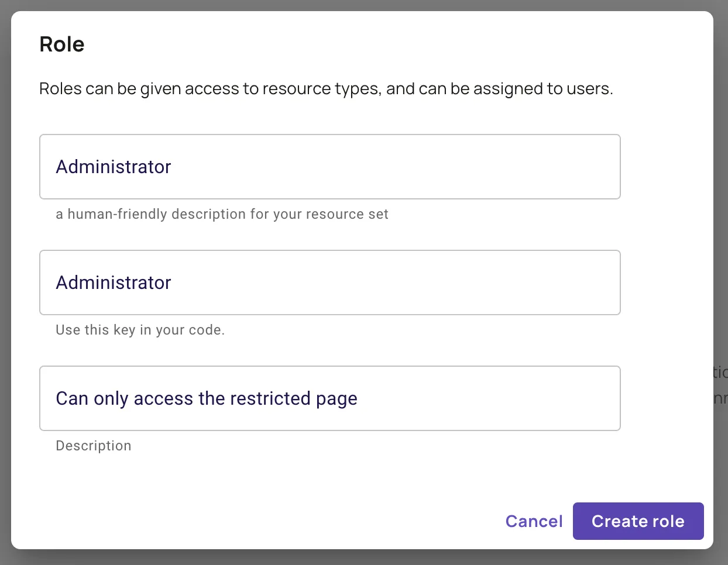Click the Create role button
This screenshot has width=728, height=565.
click(x=638, y=521)
